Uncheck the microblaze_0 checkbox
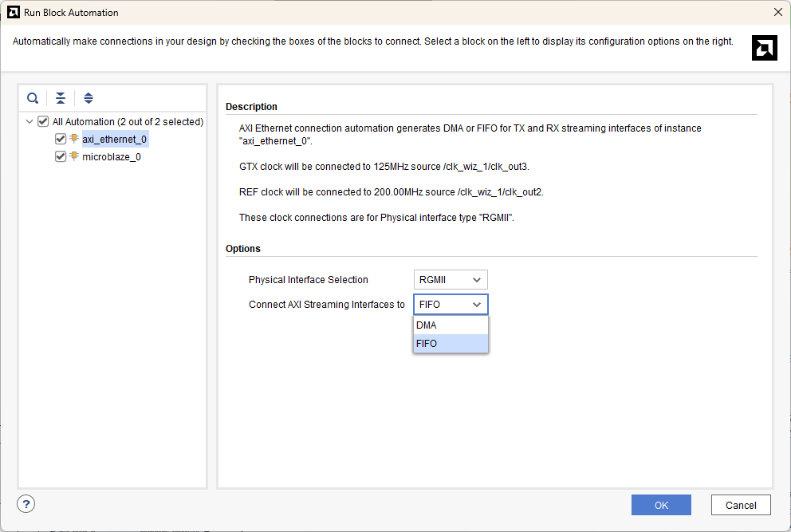This screenshot has width=791, height=532. (61, 157)
